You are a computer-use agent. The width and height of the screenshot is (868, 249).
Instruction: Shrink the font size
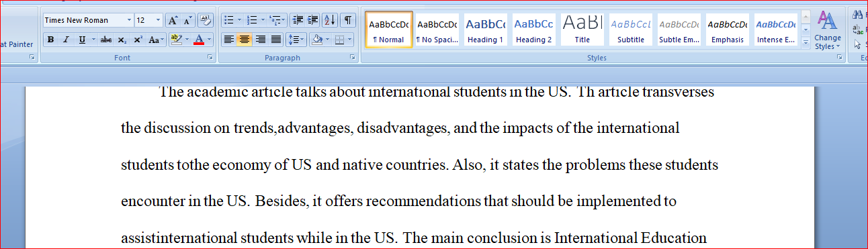[x=188, y=20]
